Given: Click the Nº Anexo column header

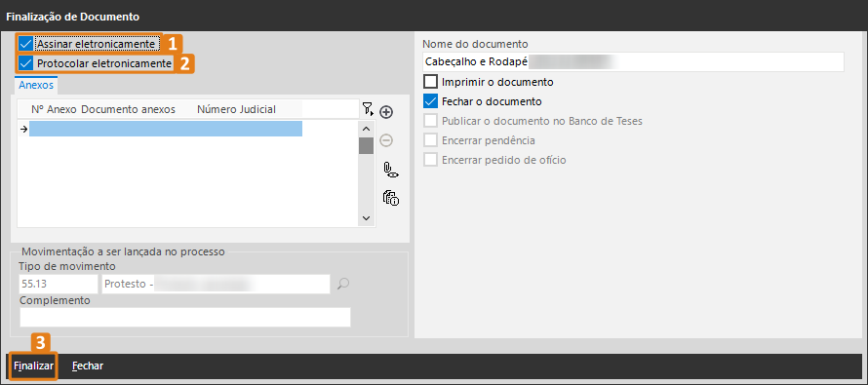Looking at the screenshot, I should [54, 109].
